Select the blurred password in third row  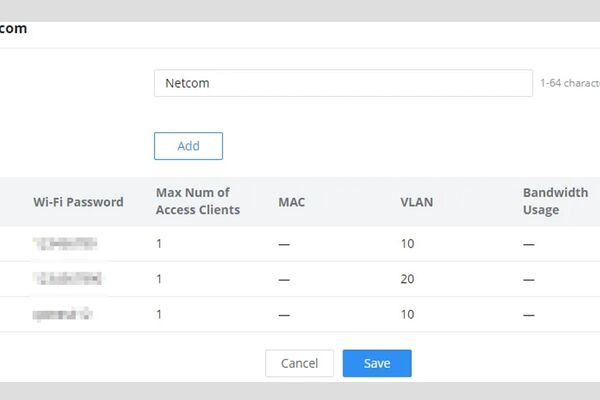click(x=62, y=314)
